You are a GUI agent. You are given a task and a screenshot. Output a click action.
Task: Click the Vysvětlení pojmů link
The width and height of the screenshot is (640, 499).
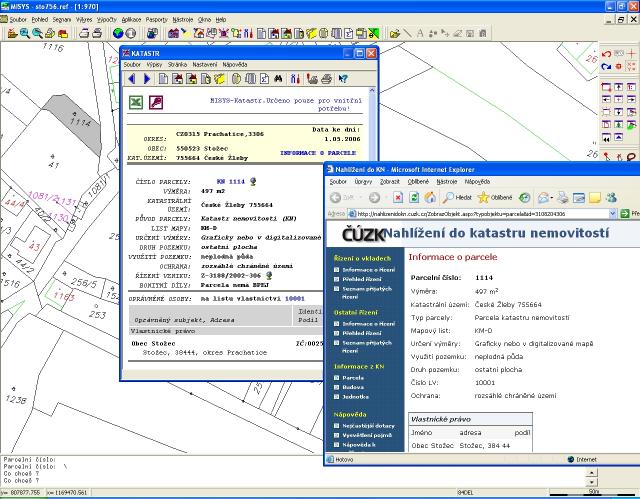(x=367, y=435)
